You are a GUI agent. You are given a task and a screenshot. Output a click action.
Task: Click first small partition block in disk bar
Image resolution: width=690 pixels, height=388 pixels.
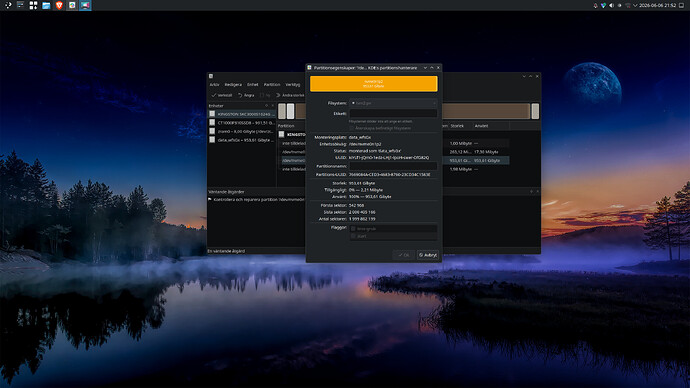tap(282, 111)
